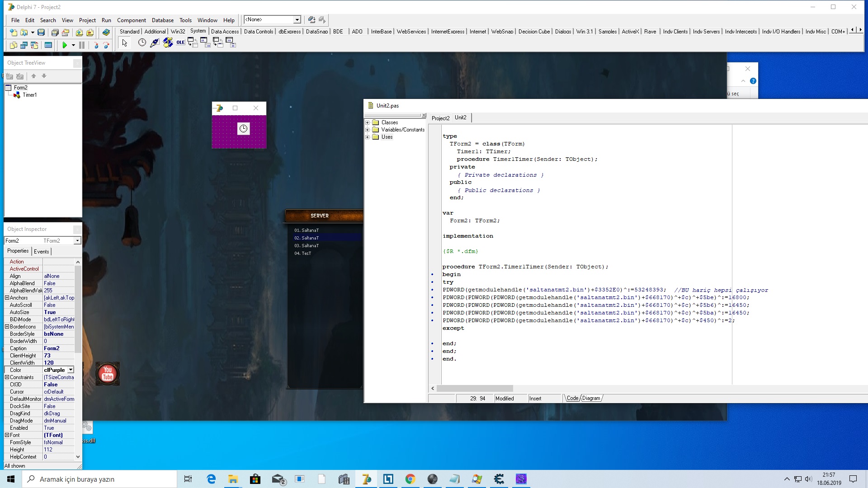Open File Explorer from taskbar

tap(233, 479)
